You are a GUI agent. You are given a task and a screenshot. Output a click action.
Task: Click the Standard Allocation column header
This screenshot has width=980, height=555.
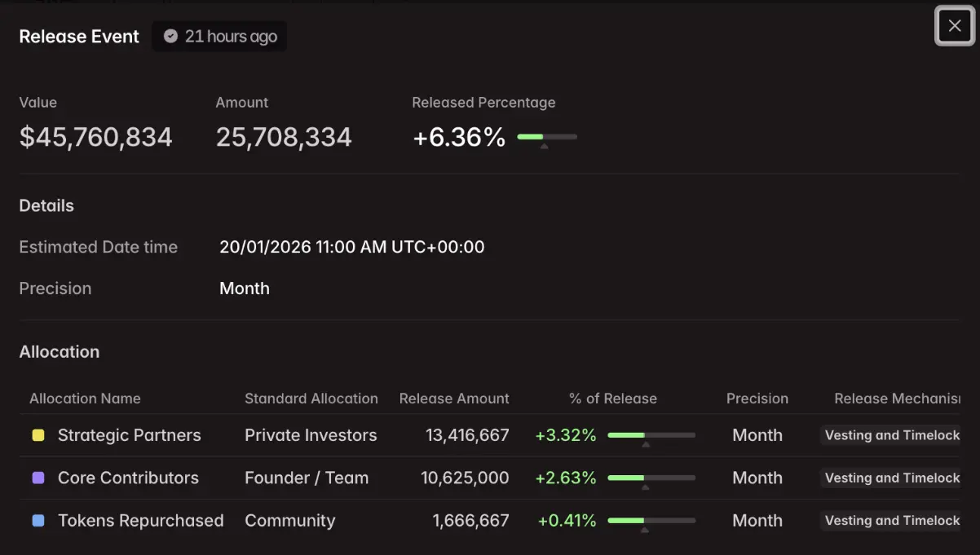tap(311, 399)
